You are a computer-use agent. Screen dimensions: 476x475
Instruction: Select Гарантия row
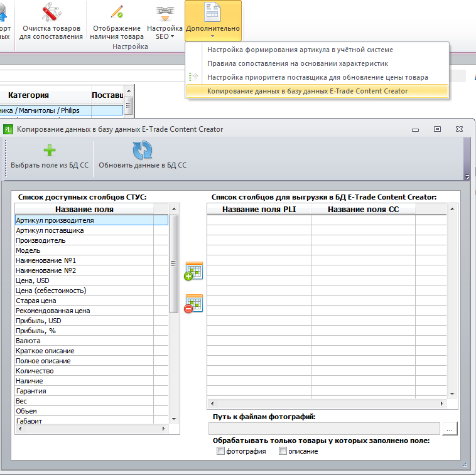pyautogui.click(x=92, y=390)
